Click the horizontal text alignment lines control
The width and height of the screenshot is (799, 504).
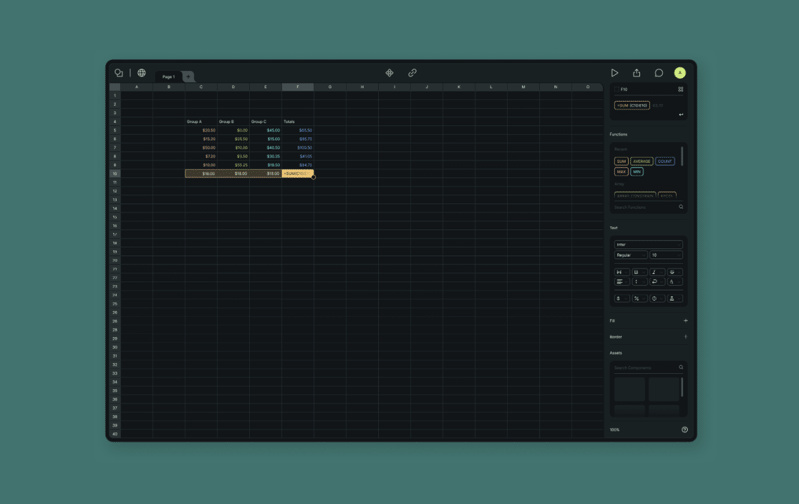pos(622,282)
